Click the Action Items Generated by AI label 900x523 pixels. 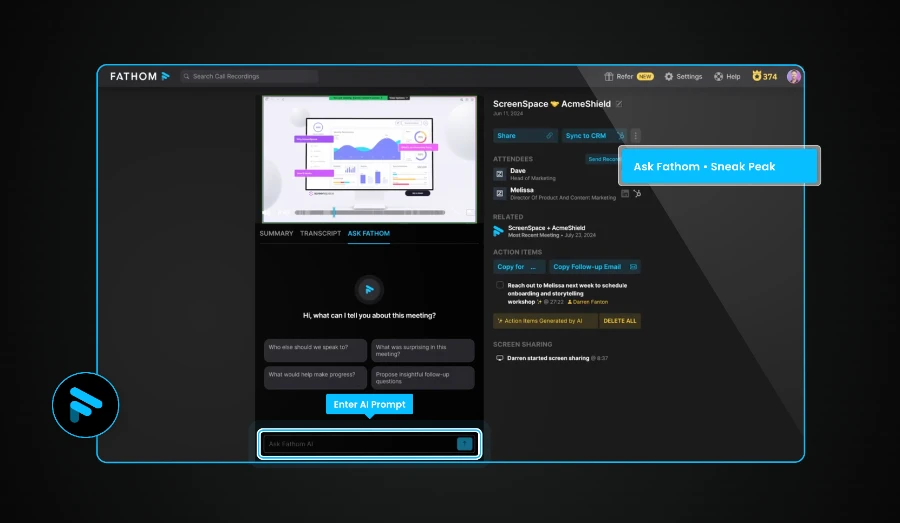pyautogui.click(x=545, y=321)
